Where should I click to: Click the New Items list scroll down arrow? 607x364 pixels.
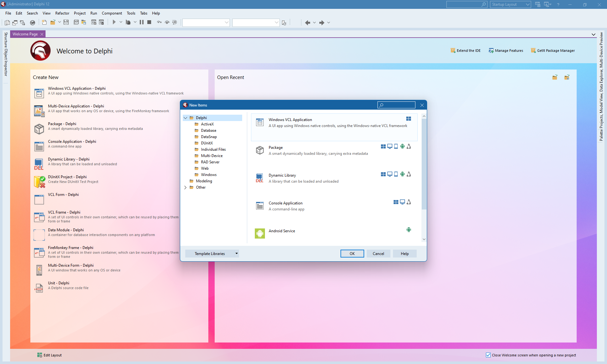pyautogui.click(x=424, y=239)
